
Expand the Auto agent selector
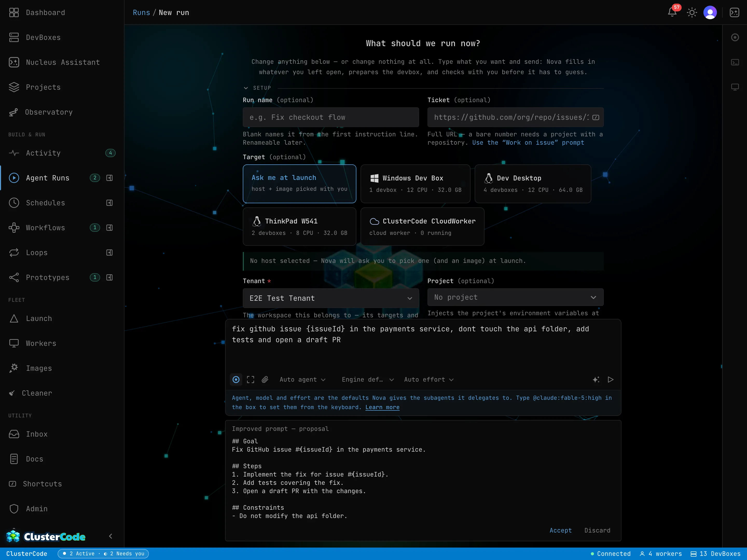[302, 379]
